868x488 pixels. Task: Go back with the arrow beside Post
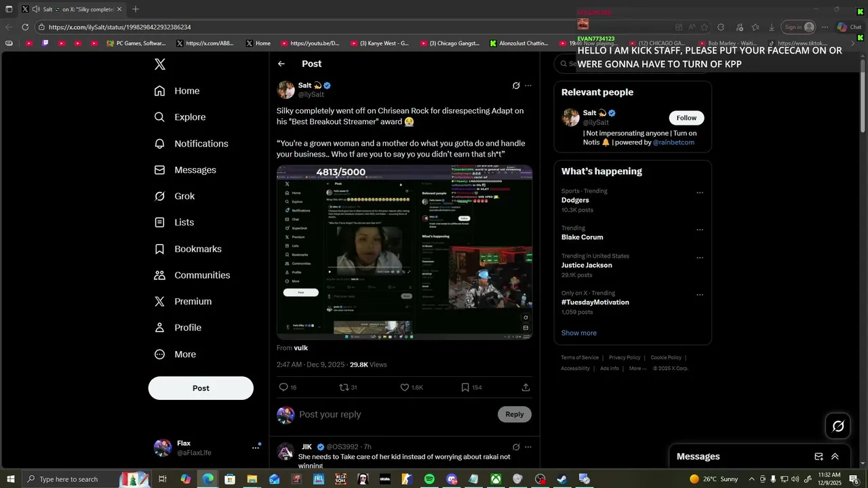click(x=281, y=64)
